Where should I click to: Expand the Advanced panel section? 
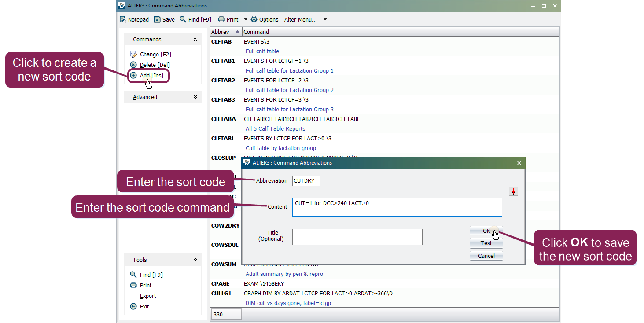195,97
